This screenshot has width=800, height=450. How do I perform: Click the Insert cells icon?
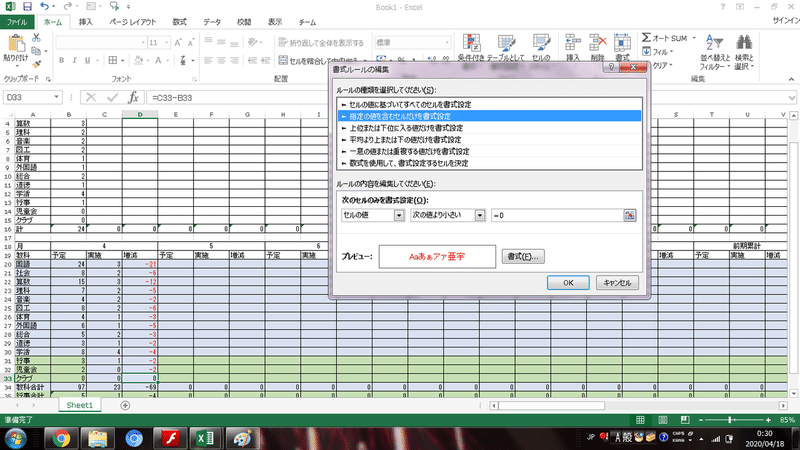[x=572, y=43]
